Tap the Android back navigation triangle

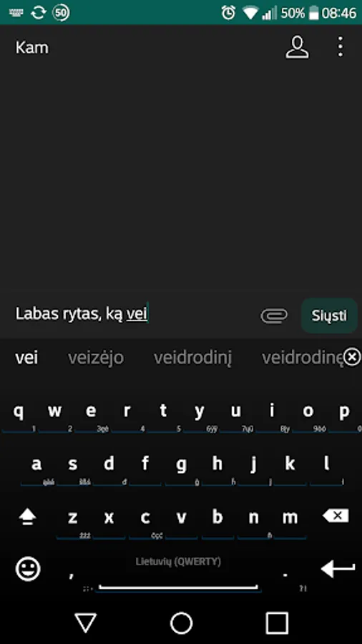click(x=86, y=623)
